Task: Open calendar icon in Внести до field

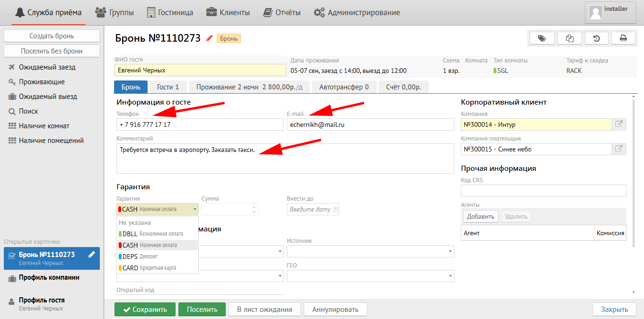Action: coord(335,209)
